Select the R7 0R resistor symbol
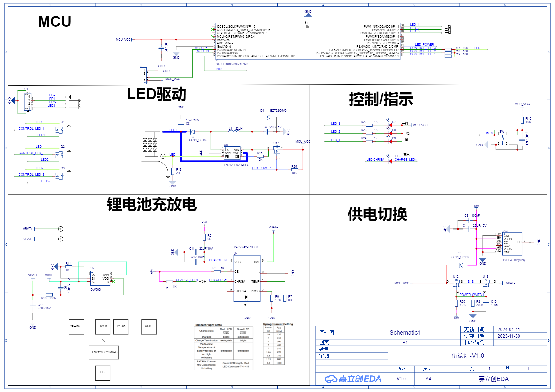 click(x=285, y=298)
